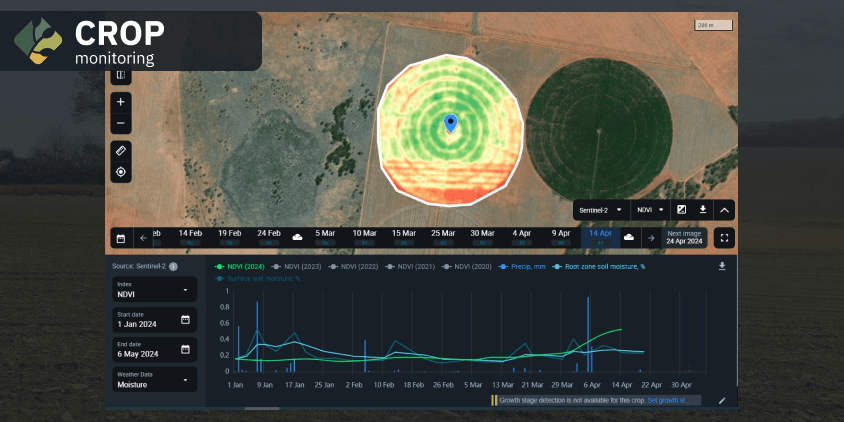Viewport: 844px width, 422px height.
Task: Show Sentinel-2 source info tooltip icon
Action: coord(173,266)
